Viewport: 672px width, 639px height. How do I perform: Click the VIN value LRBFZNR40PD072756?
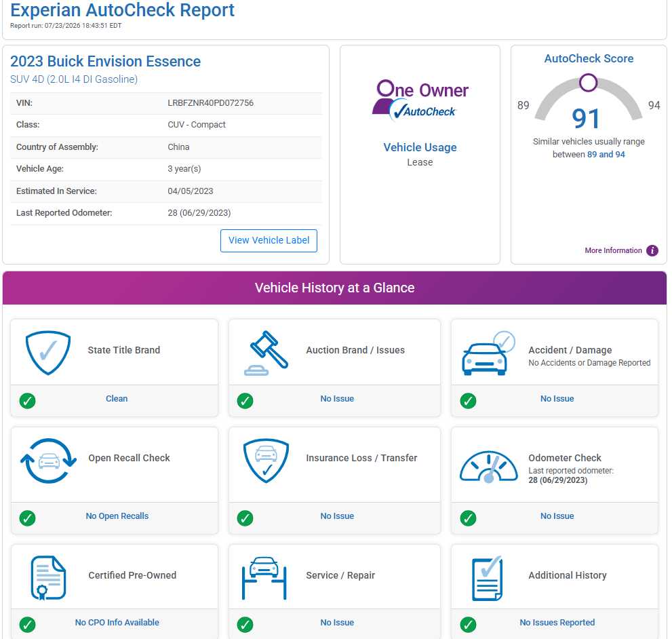click(210, 103)
